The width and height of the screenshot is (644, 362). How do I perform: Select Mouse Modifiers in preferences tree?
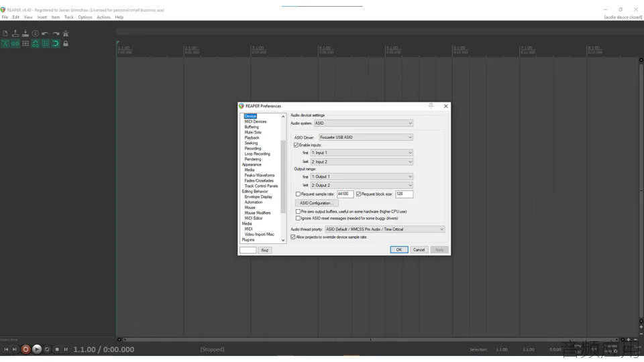258,213
